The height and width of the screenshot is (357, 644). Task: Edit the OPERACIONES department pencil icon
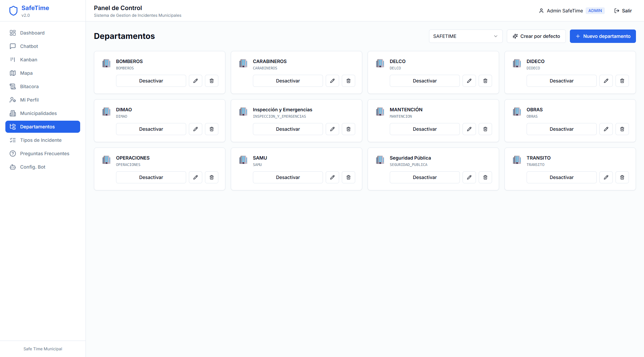(196, 177)
